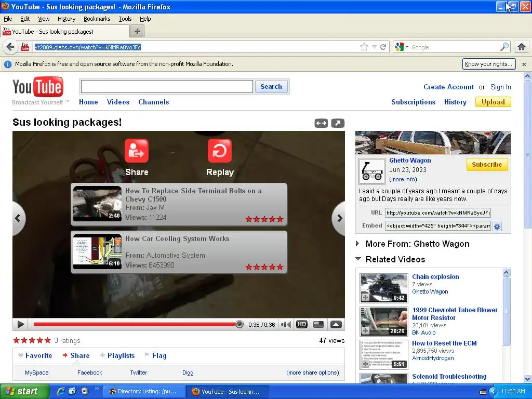Click the Know your rights button
Viewport: 532px width, 399px height.
(x=488, y=64)
